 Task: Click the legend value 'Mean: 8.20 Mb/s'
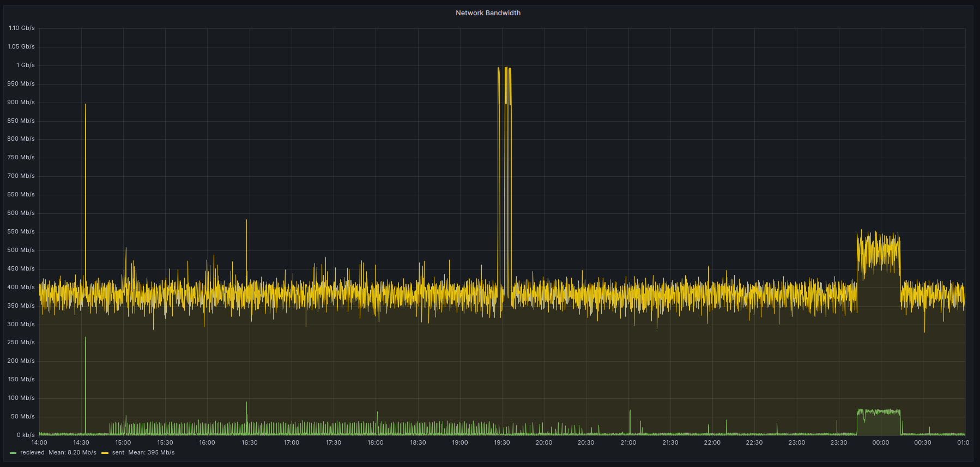click(72, 453)
